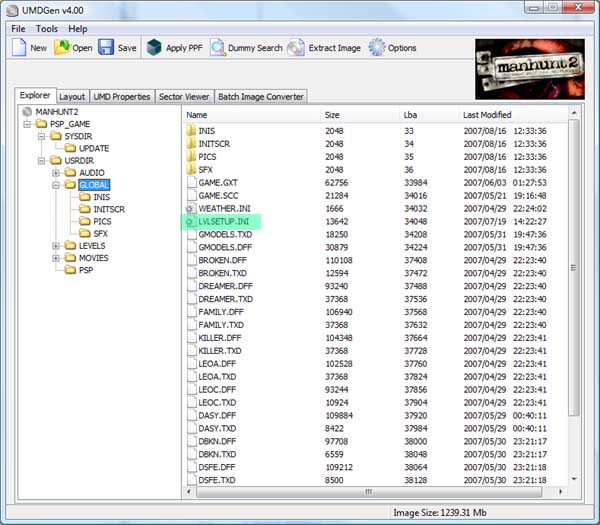Click the Open folder icon

point(62,47)
